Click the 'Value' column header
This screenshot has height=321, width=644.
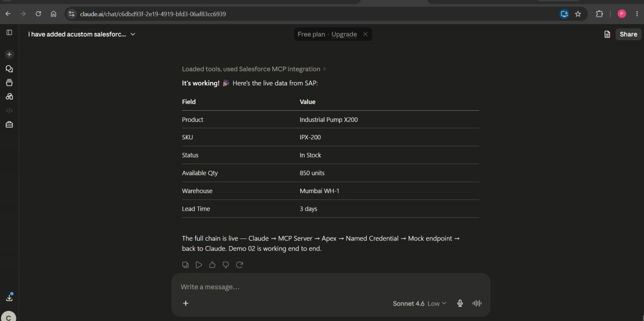click(307, 102)
